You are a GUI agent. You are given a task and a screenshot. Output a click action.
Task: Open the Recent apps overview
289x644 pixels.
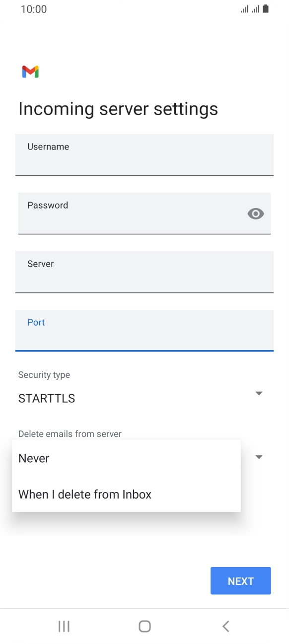[64, 626]
